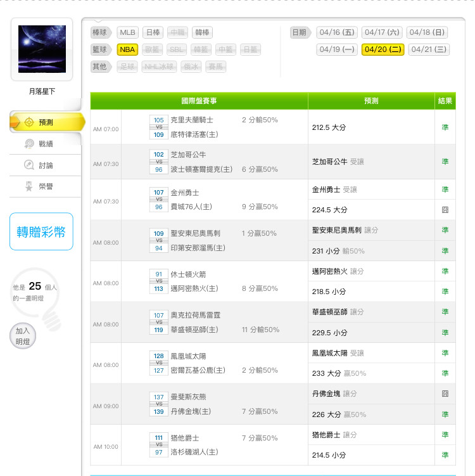Select the 中籃 league filter

click(225, 49)
